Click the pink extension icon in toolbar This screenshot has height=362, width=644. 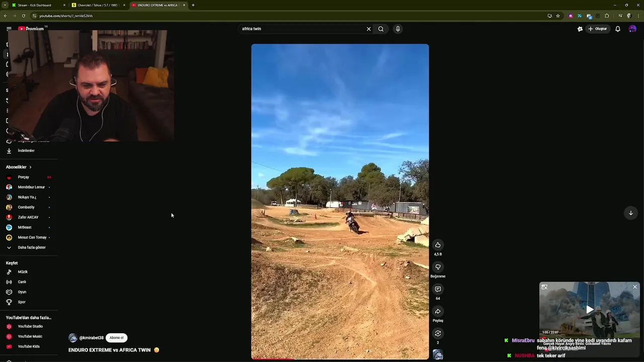[571, 16]
